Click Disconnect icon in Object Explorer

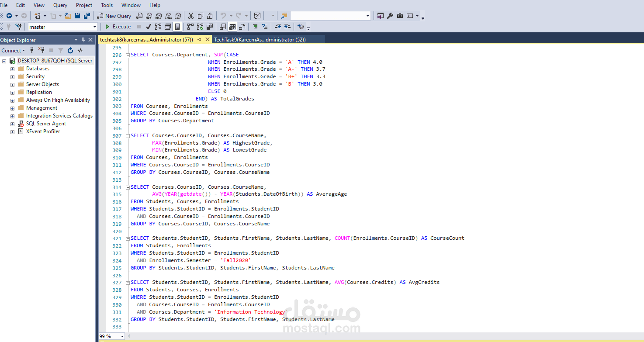click(x=42, y=50)
